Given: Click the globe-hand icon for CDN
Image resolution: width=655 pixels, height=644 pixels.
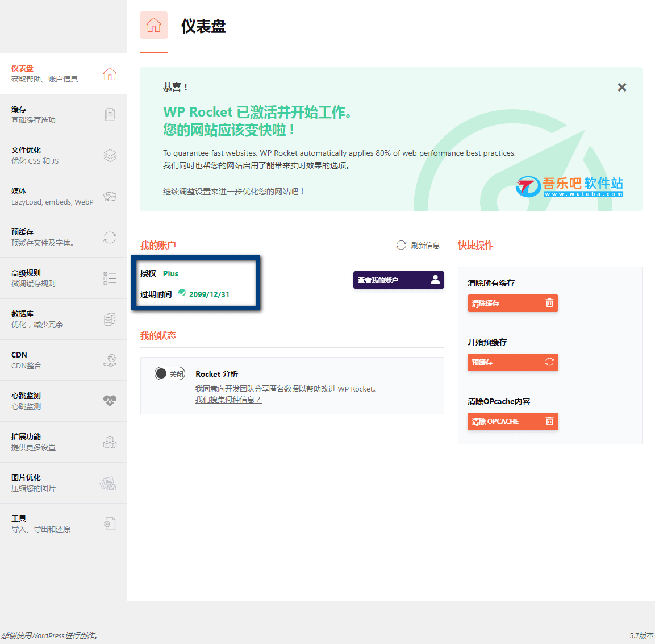Looking at the screenshot, I should [110, 360].
